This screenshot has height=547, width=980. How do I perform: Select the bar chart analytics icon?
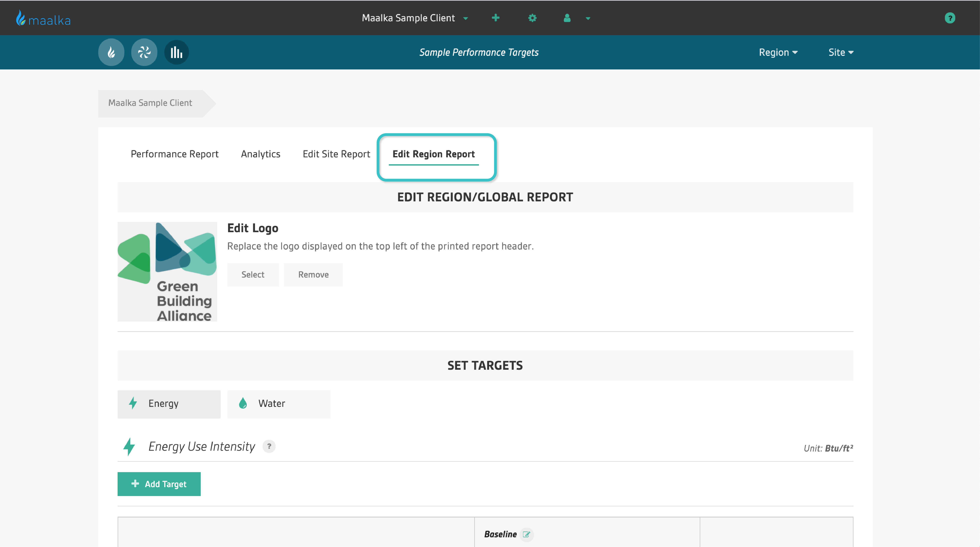[x=176, y=52]
